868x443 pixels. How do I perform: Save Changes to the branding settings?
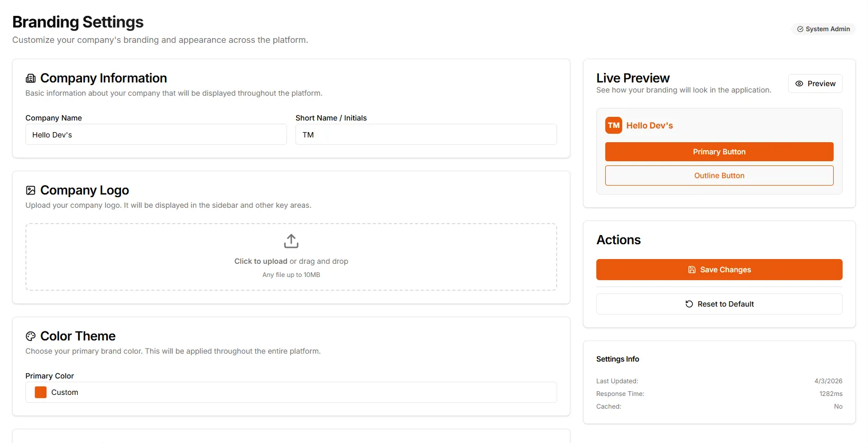coord(719,270)
